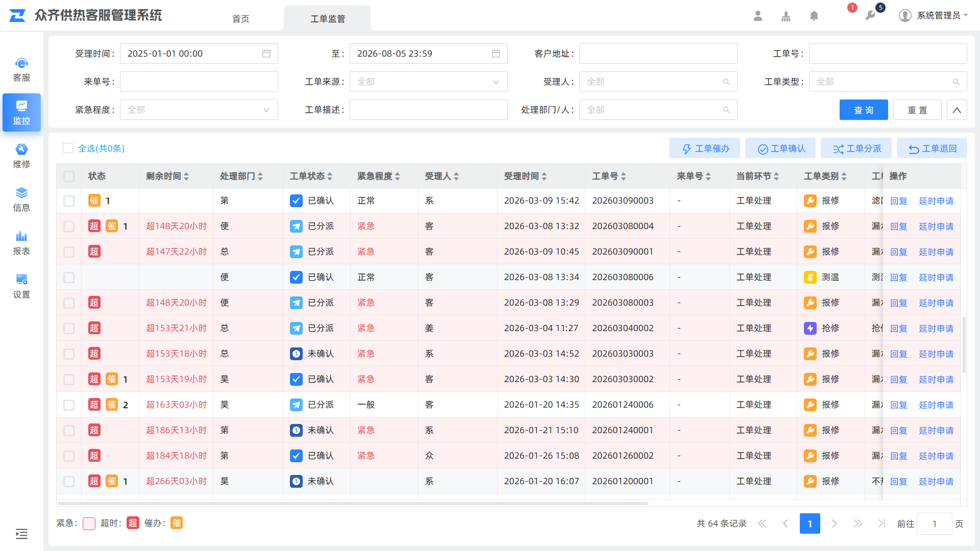Click the 工单催办 button
The image size is (980, 551).
(705, 148)
